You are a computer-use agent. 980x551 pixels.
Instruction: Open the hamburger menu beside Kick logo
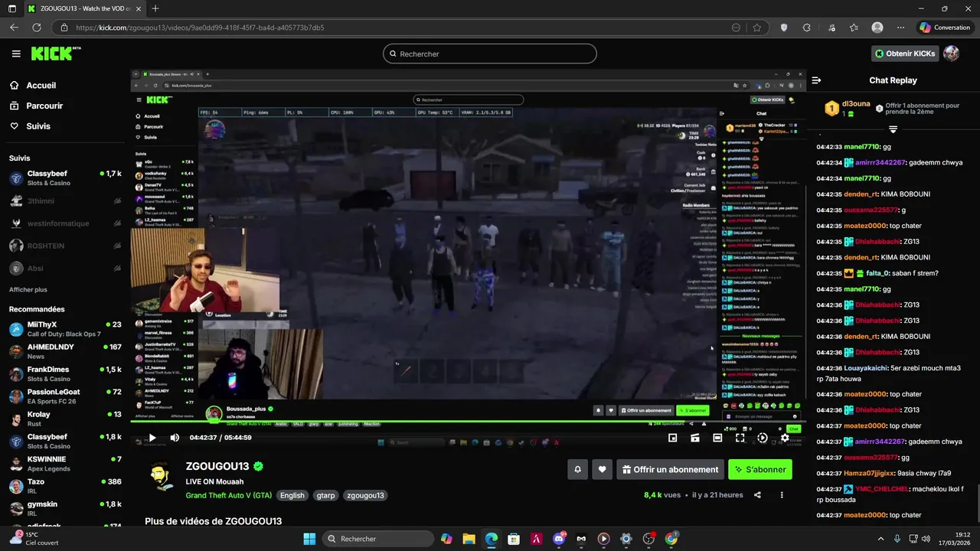(x=16, y=54)
